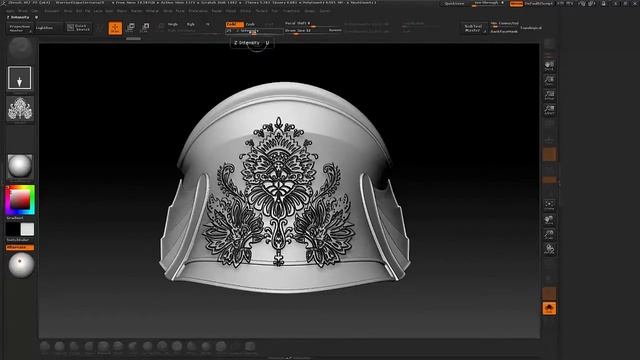
Task: Click the helmet model in the canvas
Action: coord(284,188)
